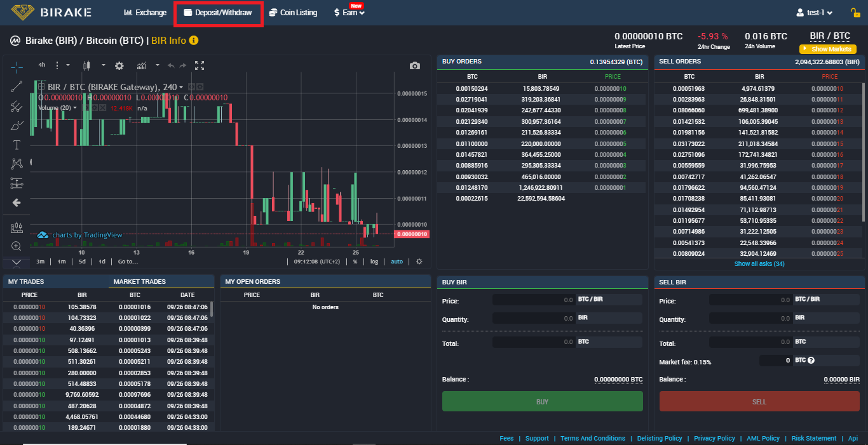The height and width of the screenshot is (445, 868).
Task: Click the 0.00000000 BTC balance value
Action: (x=618, y=380)
